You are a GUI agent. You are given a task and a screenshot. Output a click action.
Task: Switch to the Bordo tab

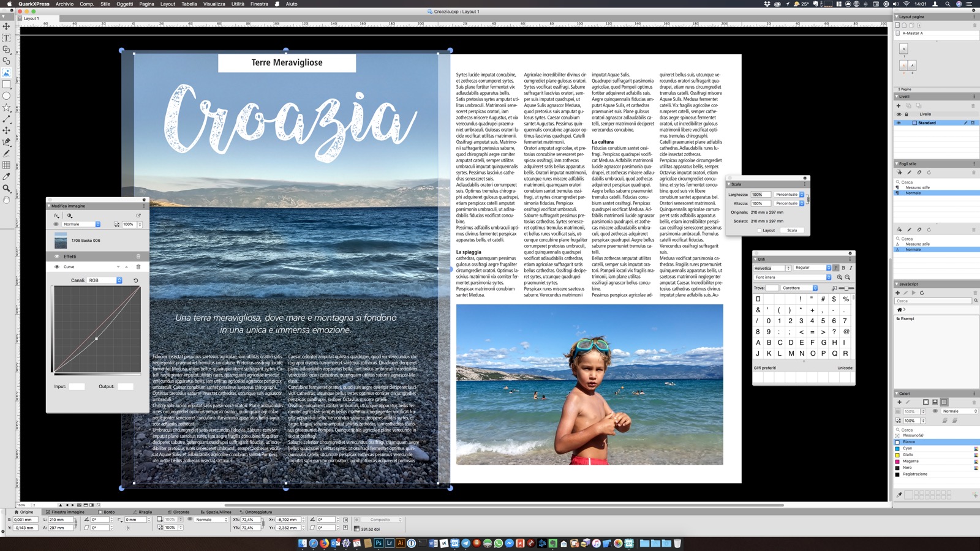107,512
